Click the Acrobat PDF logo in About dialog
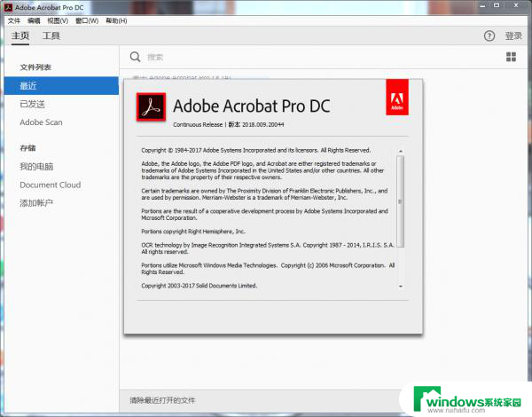The image size is (532, 417). coord(151,107)
